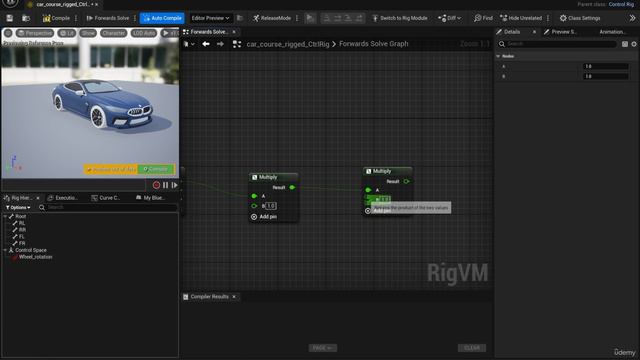Toggle the Auto Compile button
The height and width of the screenshot is (360, 640).
pos(162,18)
